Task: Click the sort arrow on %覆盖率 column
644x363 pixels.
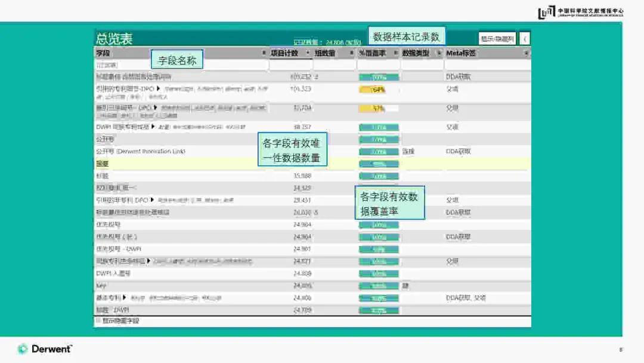Action: [395, 53]
